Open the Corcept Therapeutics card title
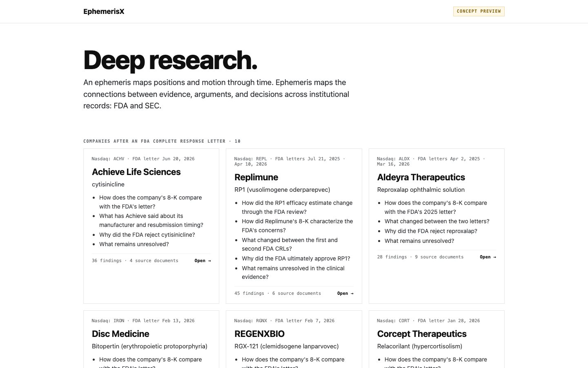 (x=422, y=334)
